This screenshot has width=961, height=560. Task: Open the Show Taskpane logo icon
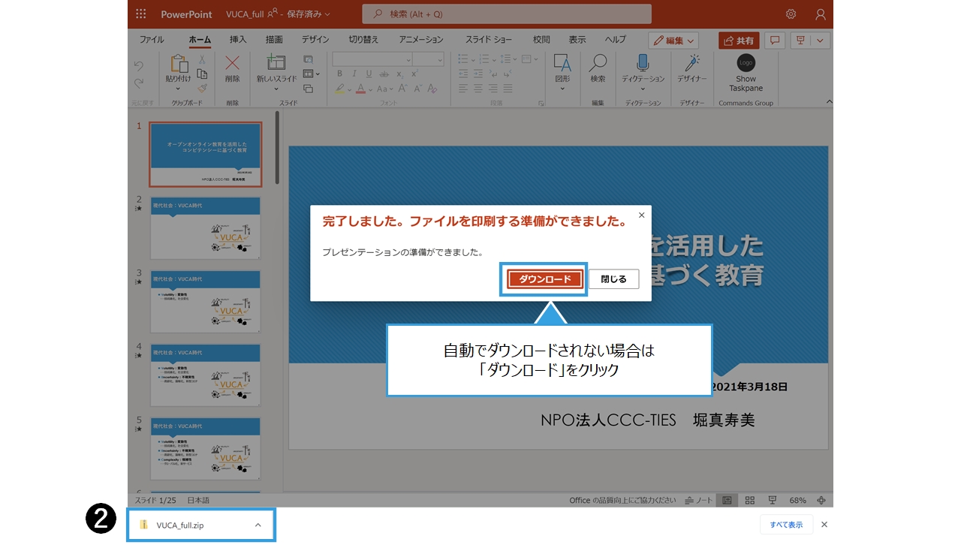[x=746, y=63]
